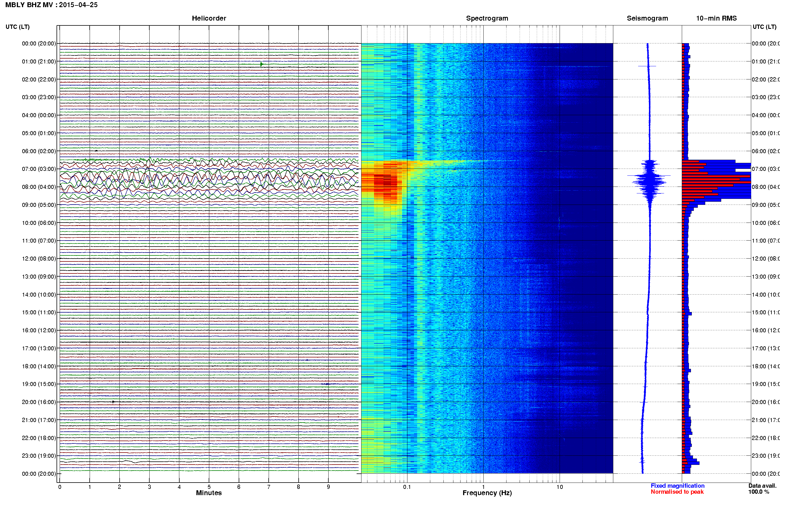Click the 100.0 % data availability value

[759, 492]
